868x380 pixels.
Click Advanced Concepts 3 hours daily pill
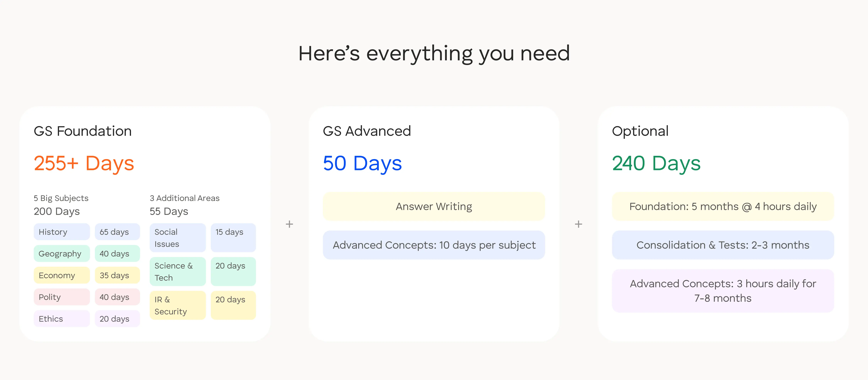tap(723, 291)
